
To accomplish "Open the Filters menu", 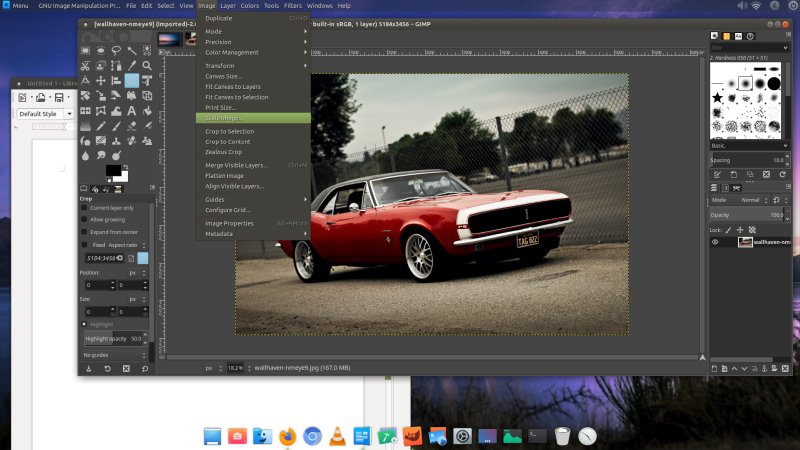I will [293, 6].
